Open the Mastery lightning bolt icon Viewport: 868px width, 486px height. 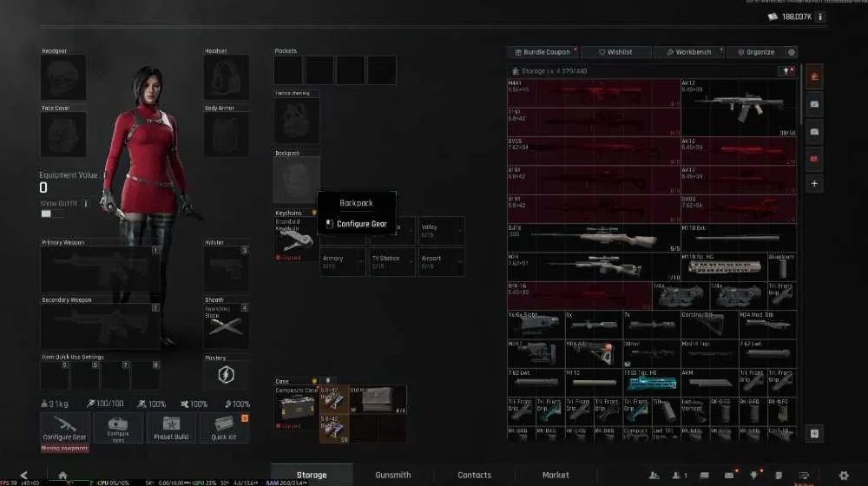pyautogui.click(x=226, y=375)
